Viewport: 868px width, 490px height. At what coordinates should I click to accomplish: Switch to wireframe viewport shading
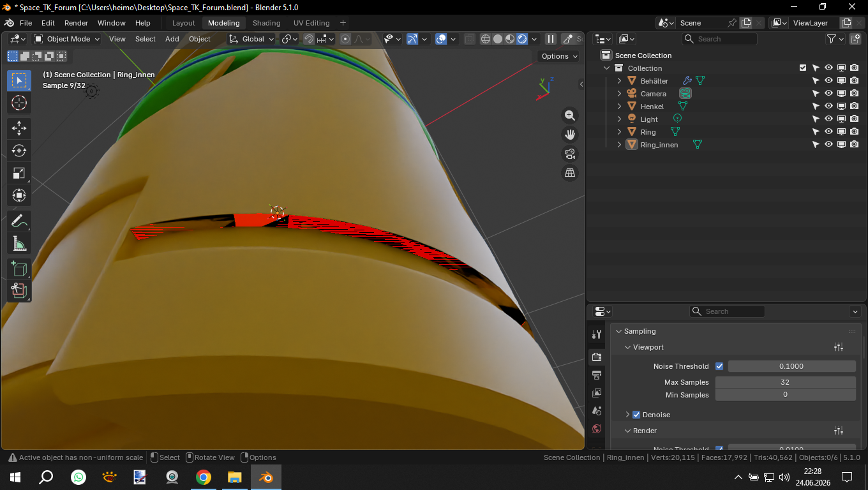click(x=486, y=39)
